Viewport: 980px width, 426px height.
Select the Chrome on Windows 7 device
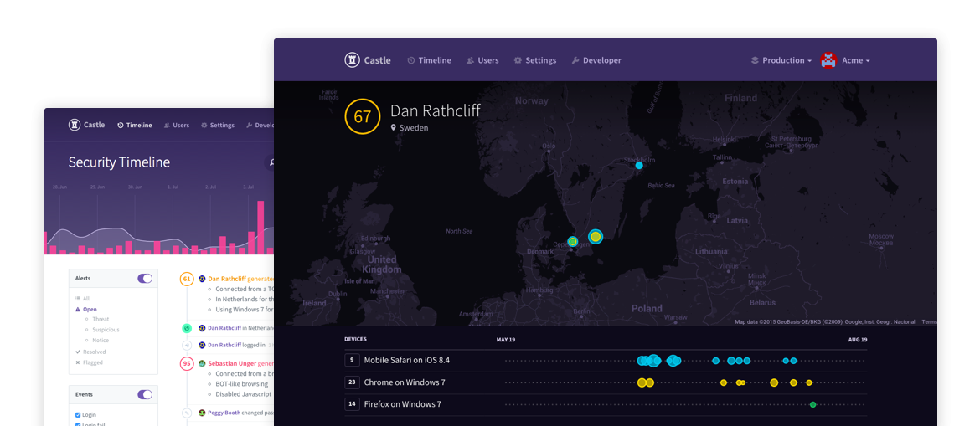[405, 382]
